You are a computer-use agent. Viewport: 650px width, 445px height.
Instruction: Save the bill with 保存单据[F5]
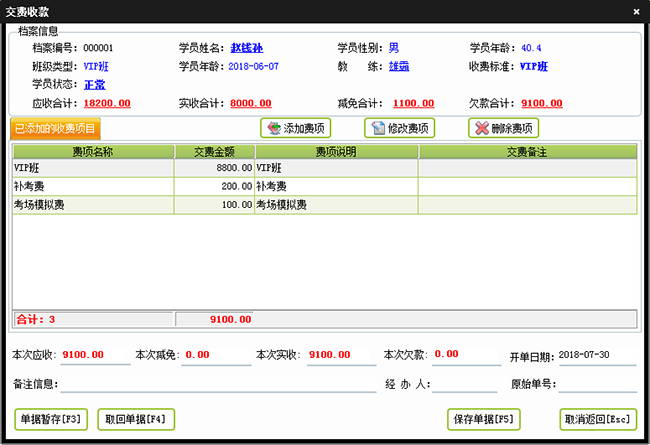485,419
